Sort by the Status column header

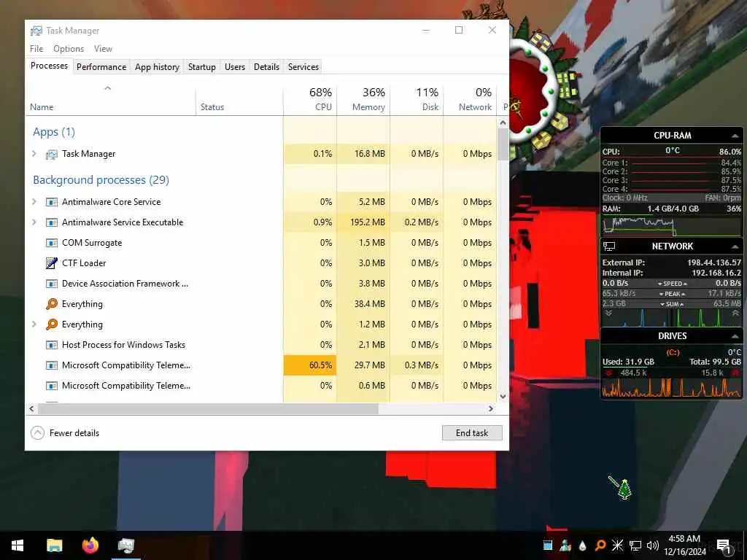click(239, 99)
